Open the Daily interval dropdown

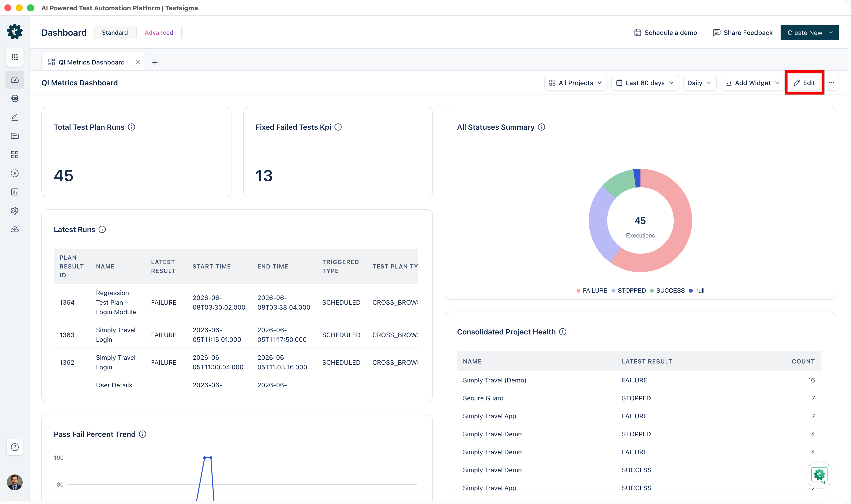click(x=700, y=83)
